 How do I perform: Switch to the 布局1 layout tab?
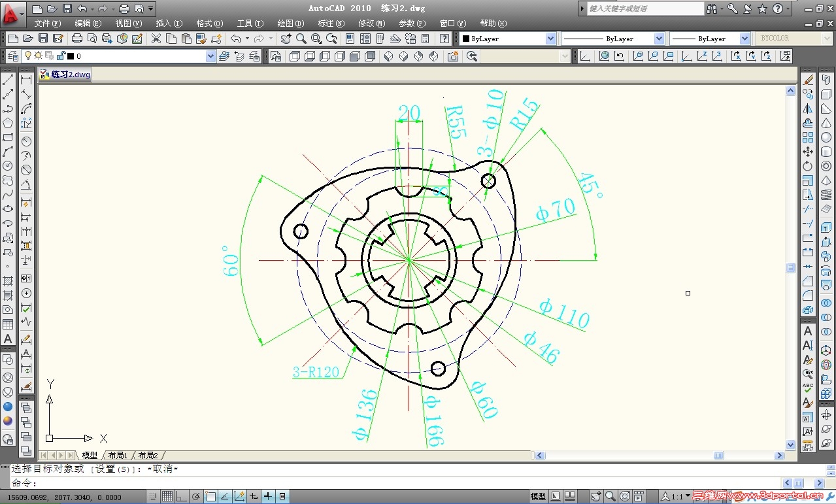click(x=118, y=456)
